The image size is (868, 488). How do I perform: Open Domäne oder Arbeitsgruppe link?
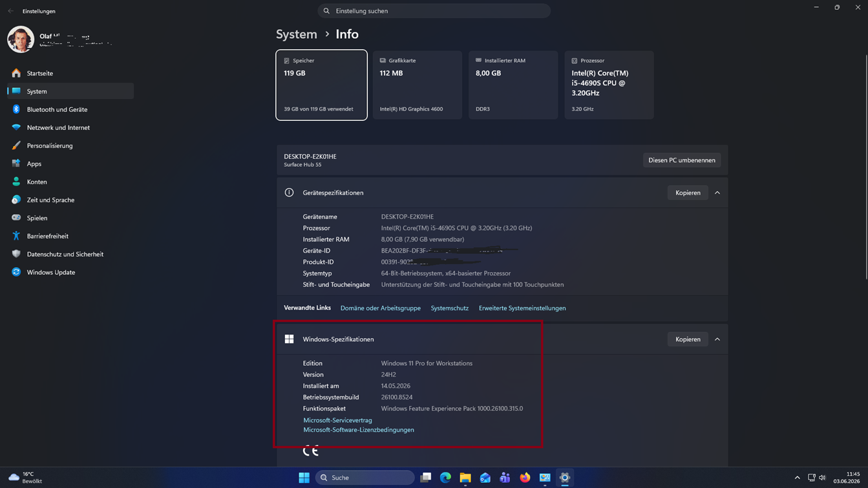(381, 308)
